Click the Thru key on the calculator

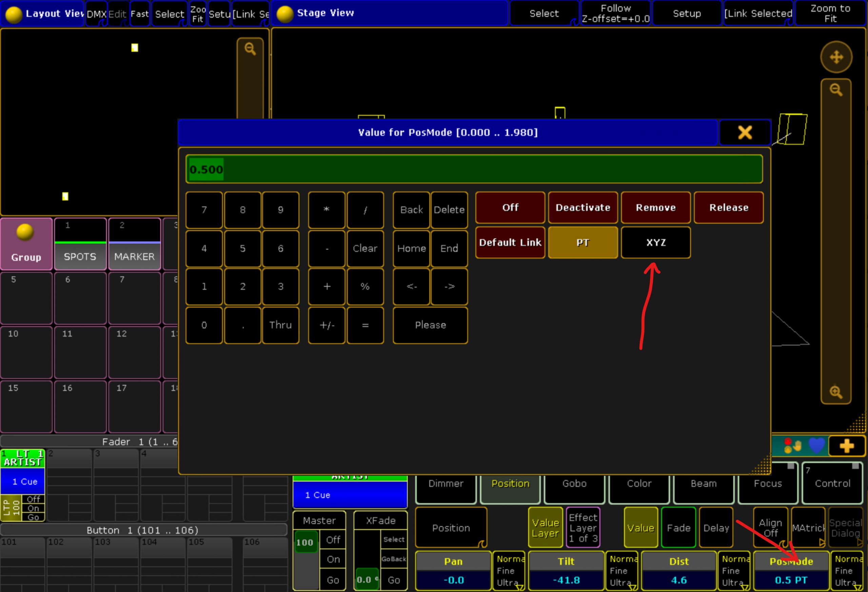[280, 325]
